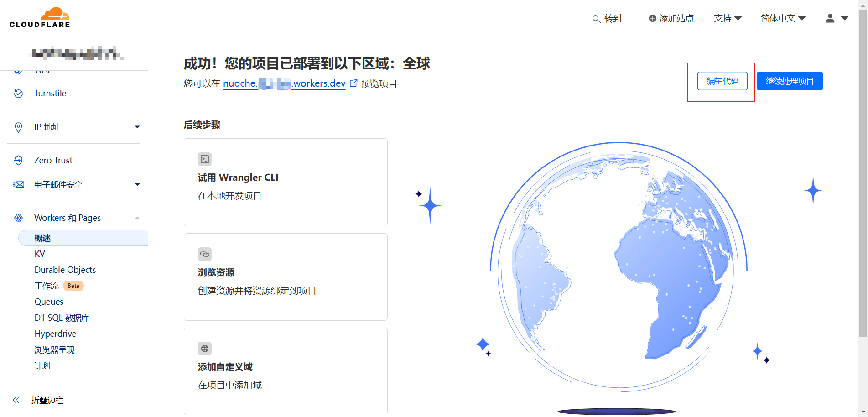868x417 pixels.
Task: Click the Cloudflare logo
Action: coord(40,18)
